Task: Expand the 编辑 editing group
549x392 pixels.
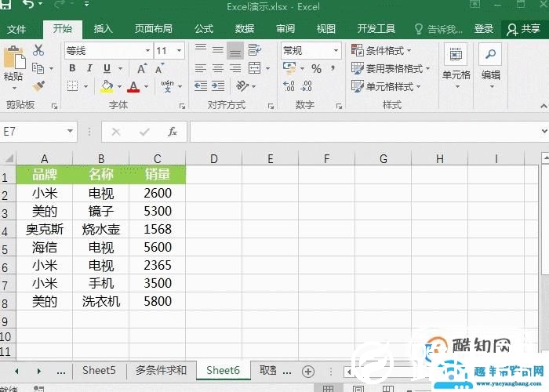Action: [490, 66]
